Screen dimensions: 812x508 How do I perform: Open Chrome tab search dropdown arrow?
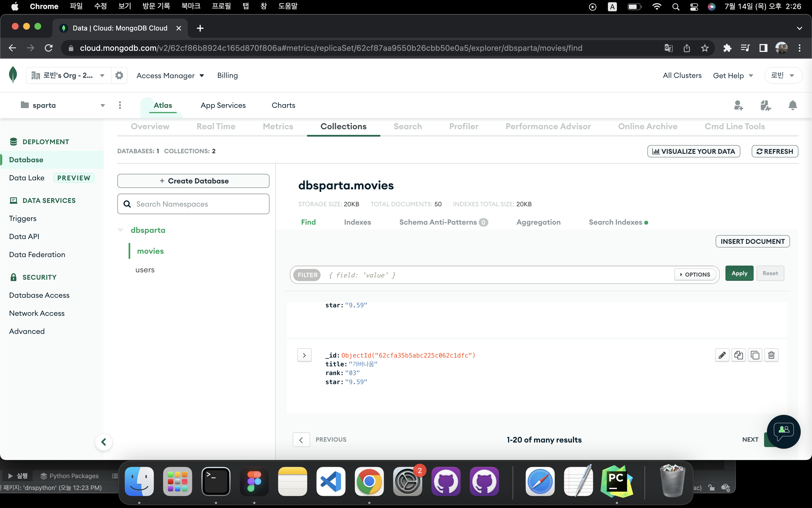click(x=800, y=28)
